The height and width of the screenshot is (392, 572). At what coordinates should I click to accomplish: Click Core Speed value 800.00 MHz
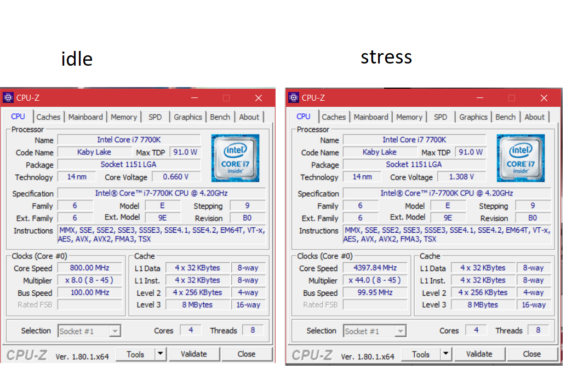tap(90, 268)
